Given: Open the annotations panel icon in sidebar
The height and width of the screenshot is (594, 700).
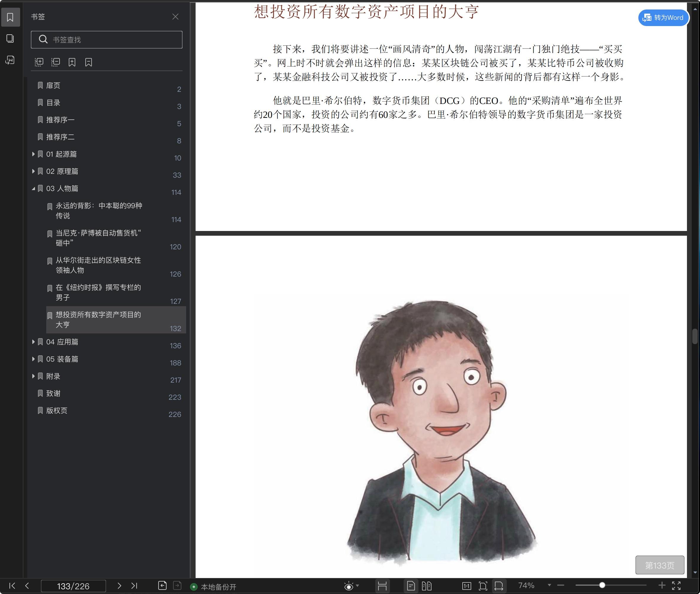Looking at the screenshot, I should [10, 60].
